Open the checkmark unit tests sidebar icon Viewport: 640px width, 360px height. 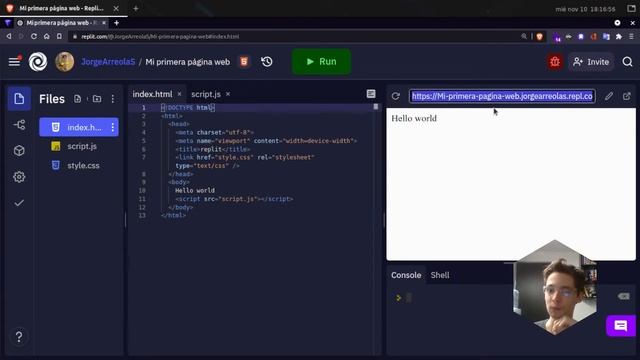click(19, 203)
